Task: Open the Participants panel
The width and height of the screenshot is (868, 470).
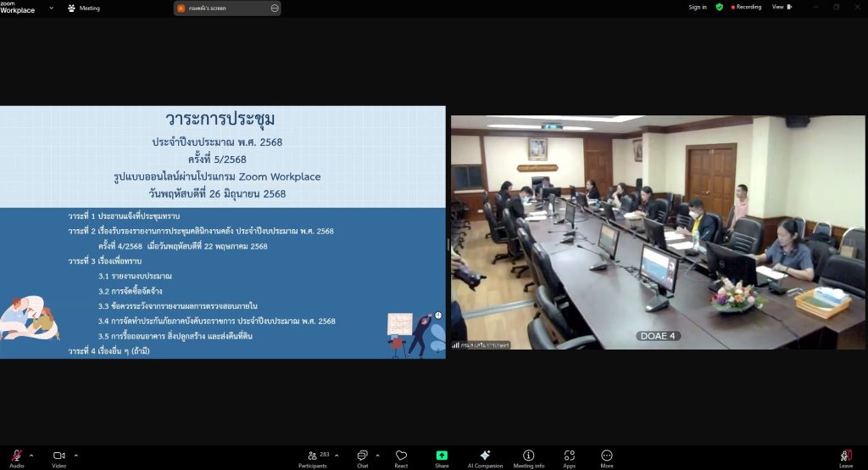Action: click(313, 456)
